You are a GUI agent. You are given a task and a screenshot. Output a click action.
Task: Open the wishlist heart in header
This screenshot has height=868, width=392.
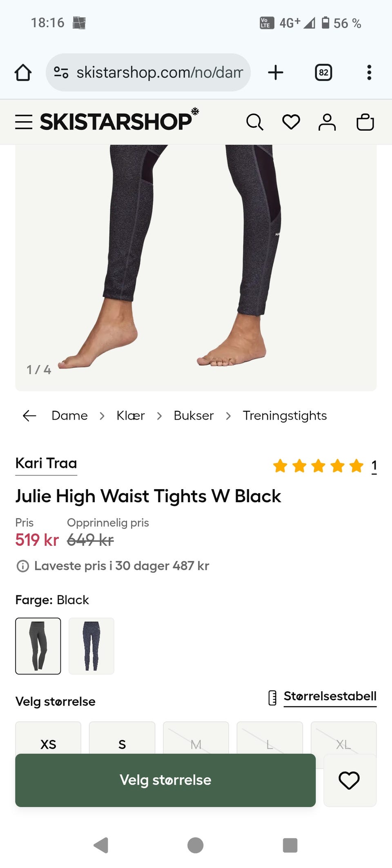[x=291, y=122]
